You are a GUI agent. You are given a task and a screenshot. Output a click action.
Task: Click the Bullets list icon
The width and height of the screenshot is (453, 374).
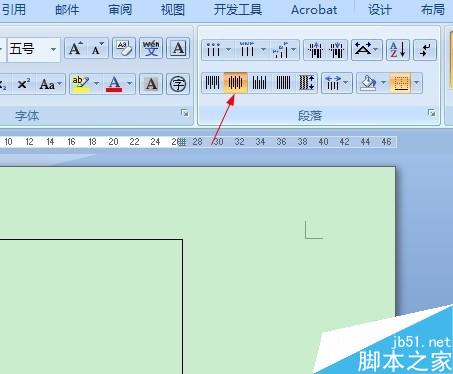213,50
